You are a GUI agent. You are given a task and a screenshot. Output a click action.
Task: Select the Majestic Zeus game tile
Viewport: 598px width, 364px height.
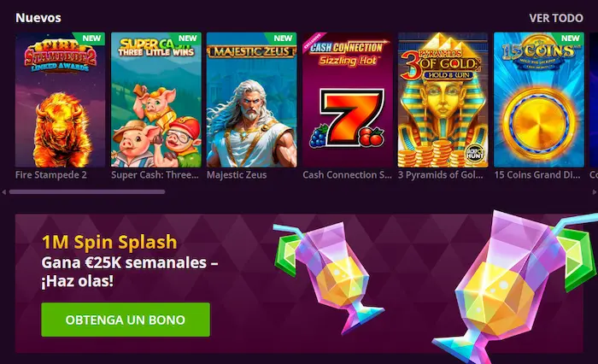click(252, 100)
